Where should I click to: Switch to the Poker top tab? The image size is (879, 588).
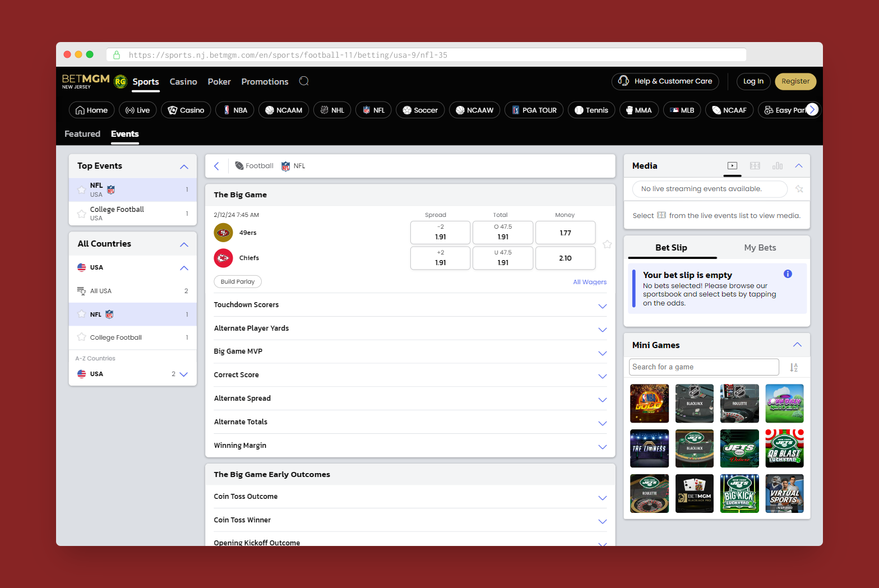click(219, 82)
